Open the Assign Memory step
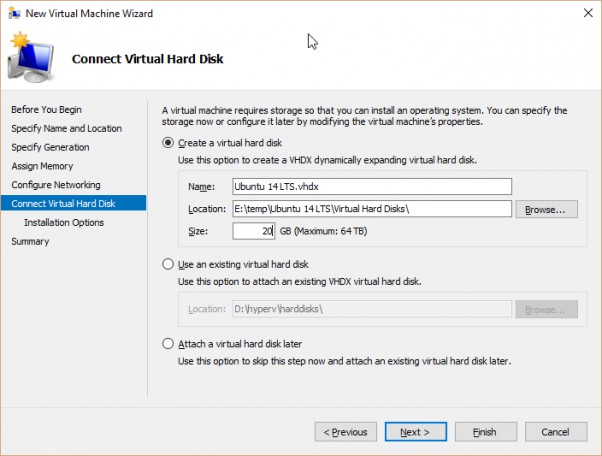The width and height of the screenshot is (602, 456). pyautogui.click(x=42, y=166)
